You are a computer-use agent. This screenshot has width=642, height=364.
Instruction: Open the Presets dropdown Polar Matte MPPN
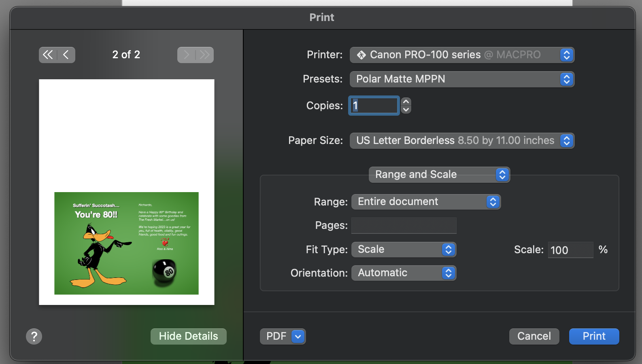462,79
